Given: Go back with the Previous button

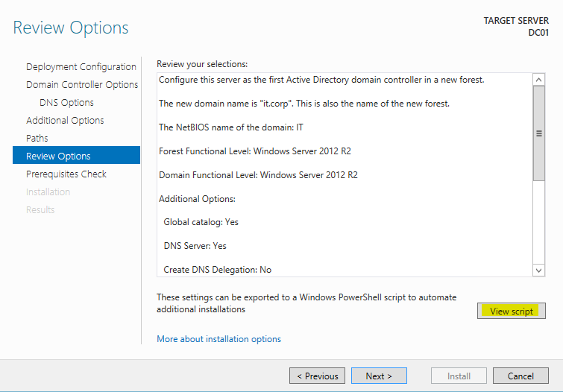Looking at the screenshot, I should coord(318,376).
